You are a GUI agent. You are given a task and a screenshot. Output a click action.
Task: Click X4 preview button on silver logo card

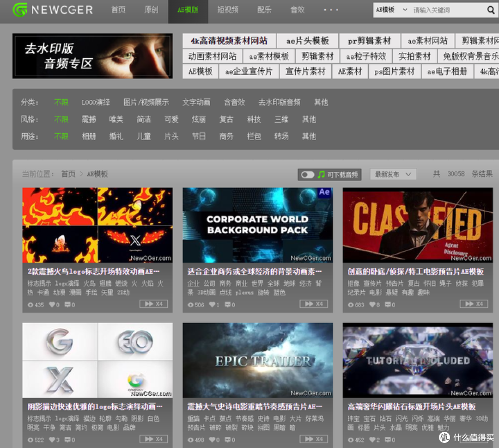[153, 439]
